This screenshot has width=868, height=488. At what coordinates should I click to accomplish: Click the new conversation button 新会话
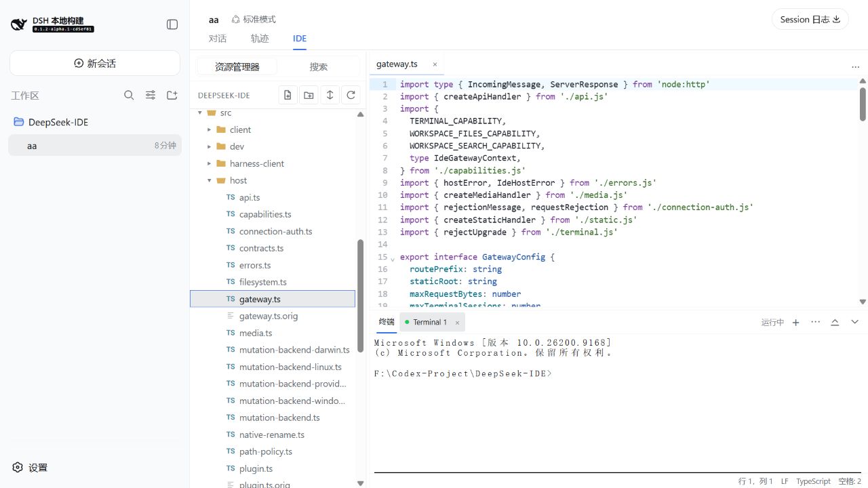(x=95, y=63)
